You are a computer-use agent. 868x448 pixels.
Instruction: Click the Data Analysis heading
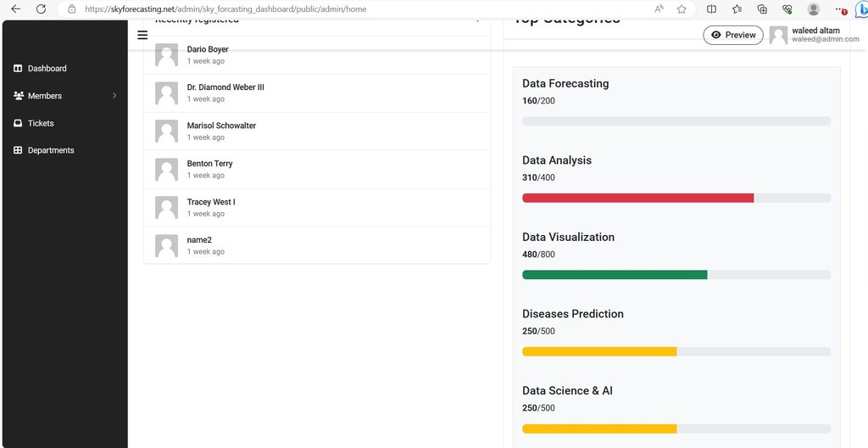[x=557, y=160]
